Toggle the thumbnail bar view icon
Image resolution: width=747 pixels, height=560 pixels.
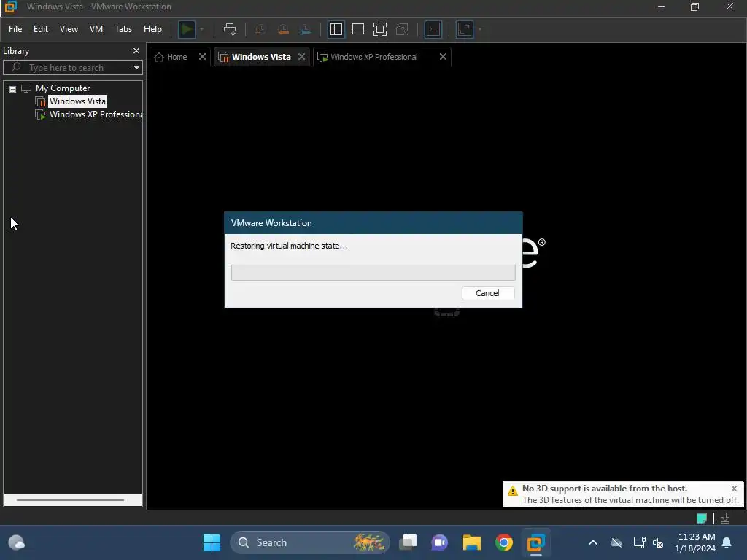(x=357, y=29)
